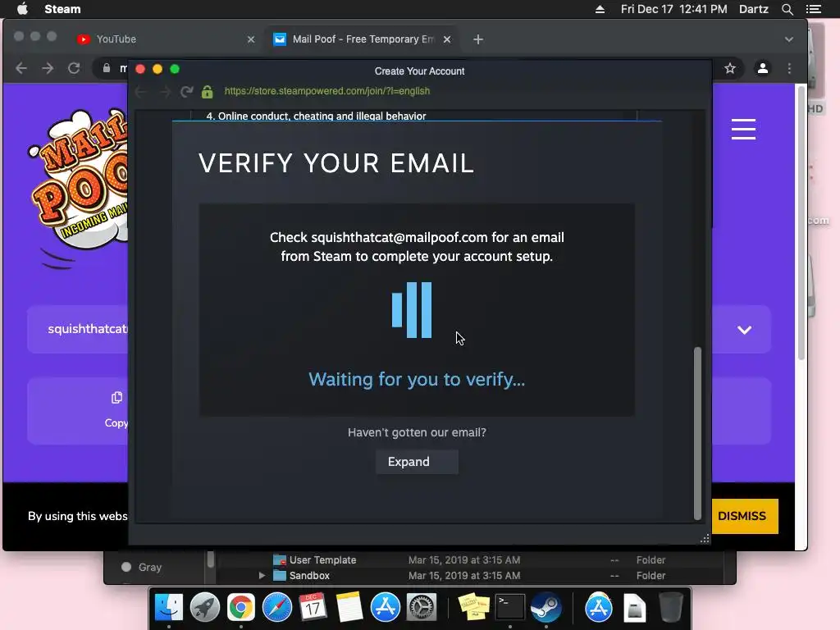Switch to the Mail Poof browser tab
The width and height of the screenshot is (840, 630).
tap(362, 39)
